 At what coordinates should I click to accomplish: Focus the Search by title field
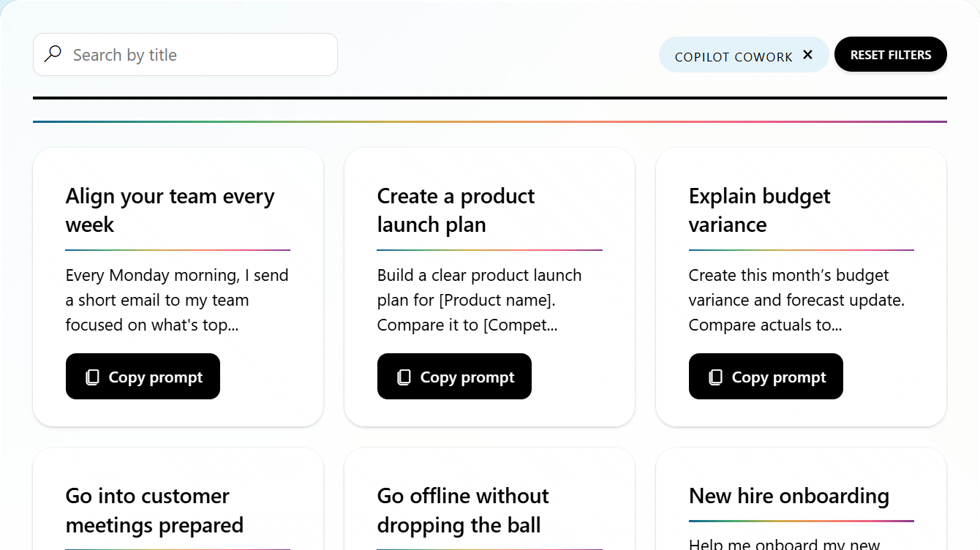tap(185, 55)
